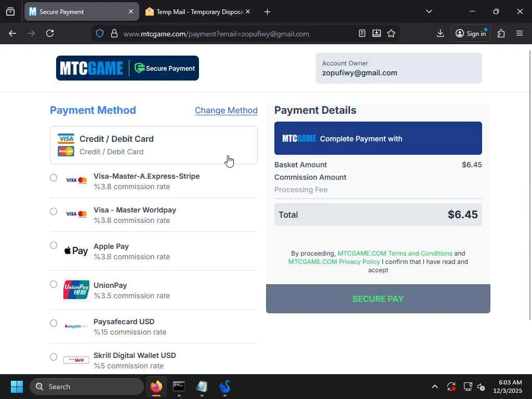The image size is (532, 399).
Task: Switch to the Secure Payment tab
Action: coord(82,12)
